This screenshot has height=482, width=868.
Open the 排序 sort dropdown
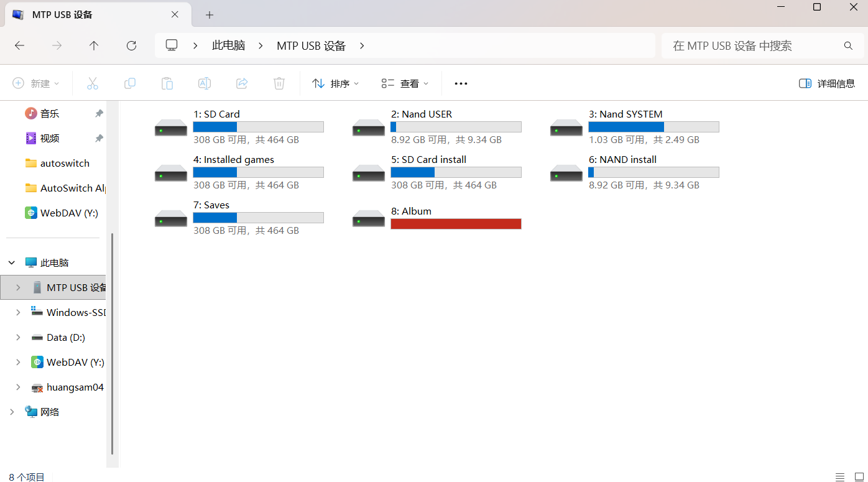[336, 83]
